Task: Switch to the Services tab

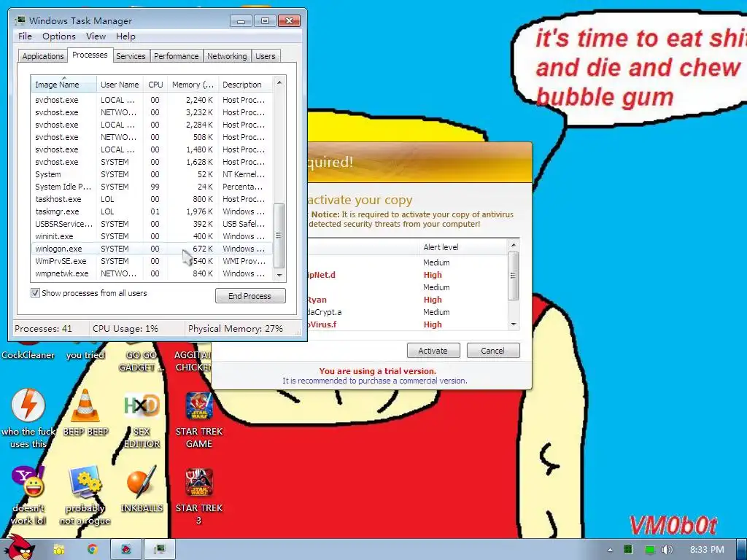Action: 131,56
